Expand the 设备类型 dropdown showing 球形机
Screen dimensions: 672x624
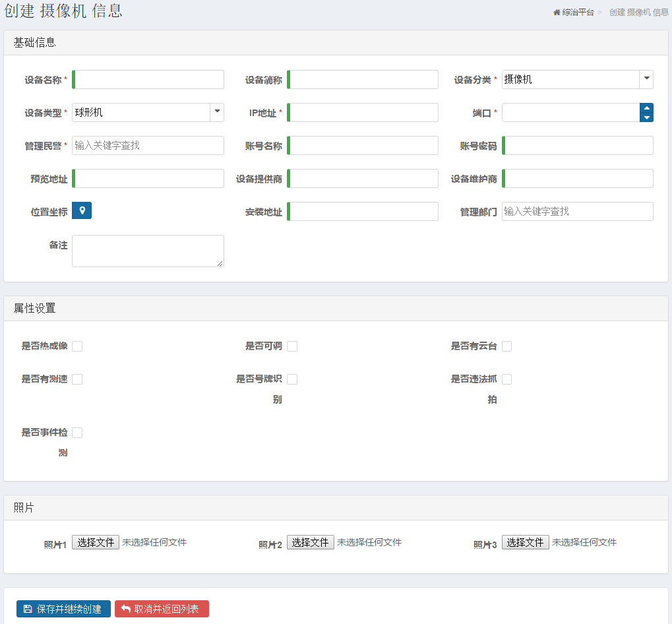click(148, 112)
